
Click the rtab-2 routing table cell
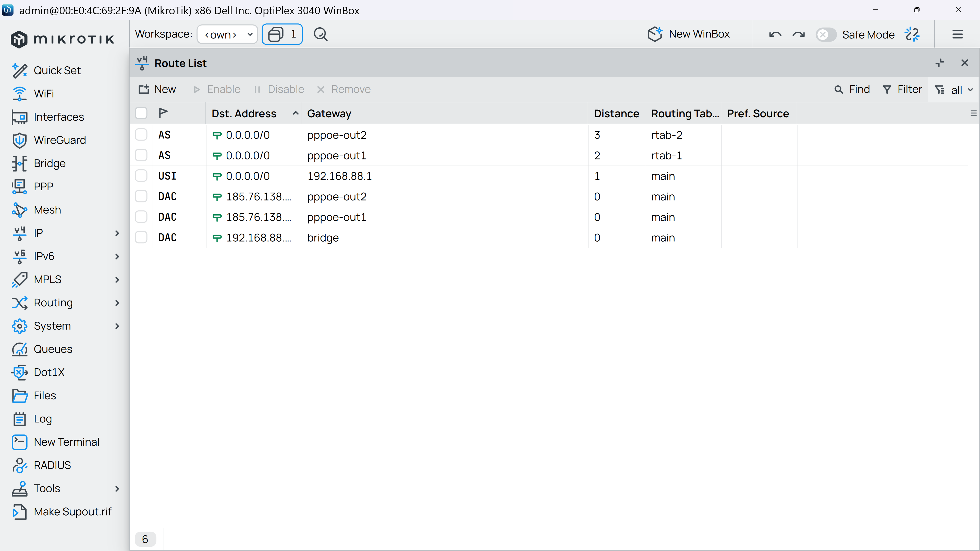683,135
